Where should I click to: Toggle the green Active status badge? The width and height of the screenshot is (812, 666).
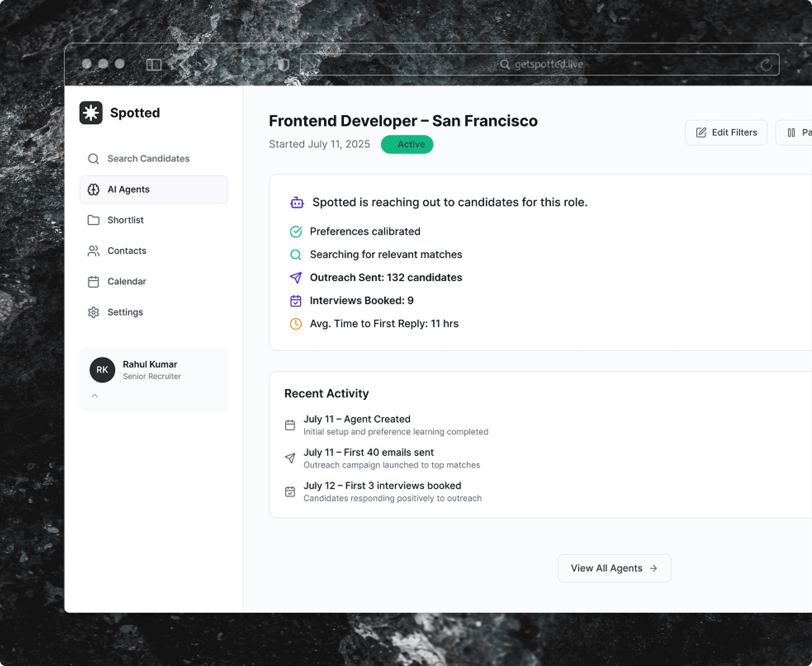click(x=407, y=144)
